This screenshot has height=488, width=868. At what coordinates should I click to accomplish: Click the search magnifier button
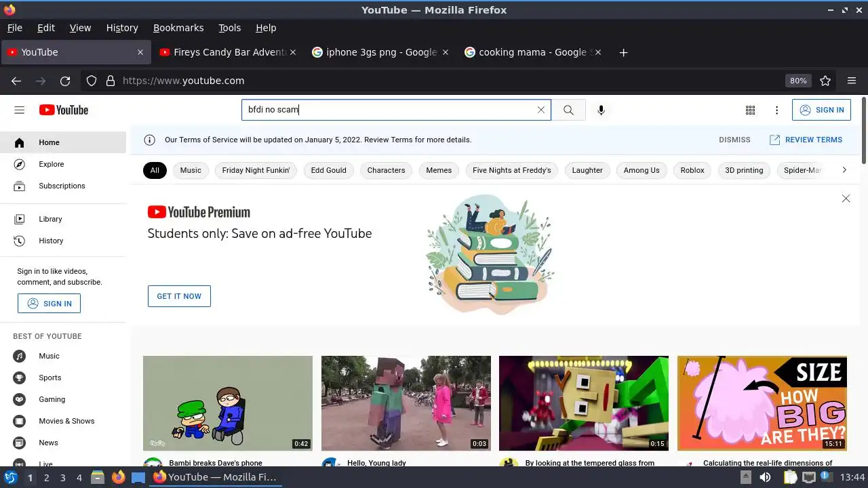click(568, 110)
